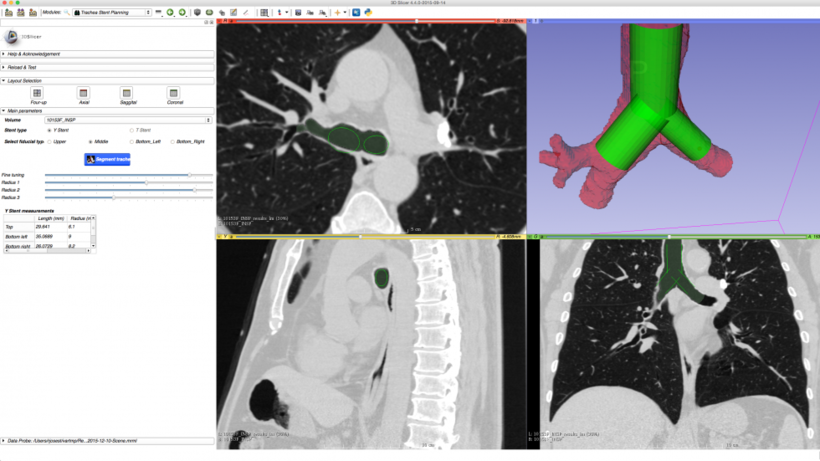
Task: Click the Length (mm) column header
Action: point(50,218)
